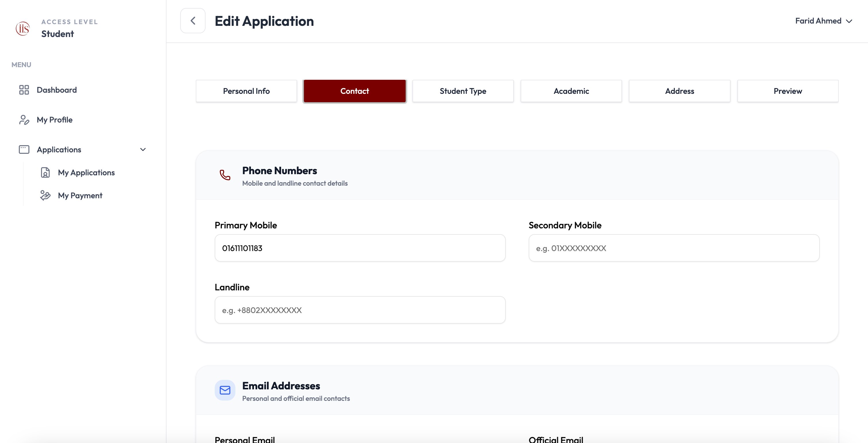Click 'Mobile and landline contact details' text

tap(295, 183)
